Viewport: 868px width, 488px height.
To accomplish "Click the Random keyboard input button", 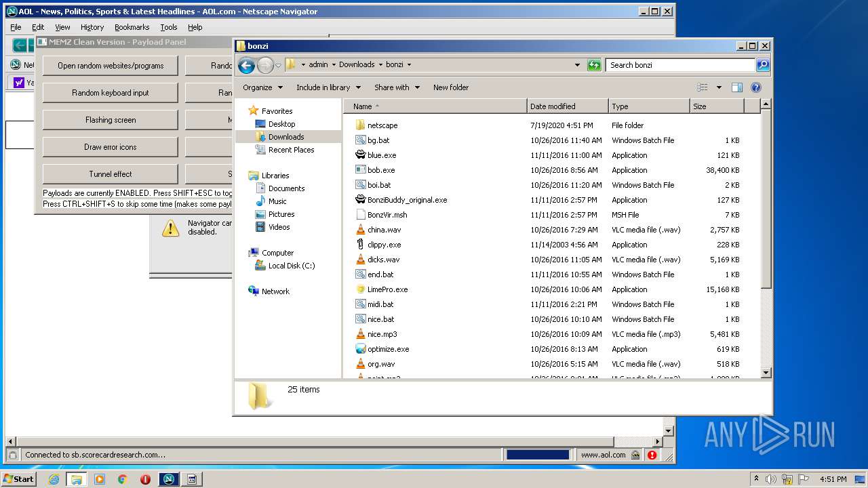I will point(111,93).
